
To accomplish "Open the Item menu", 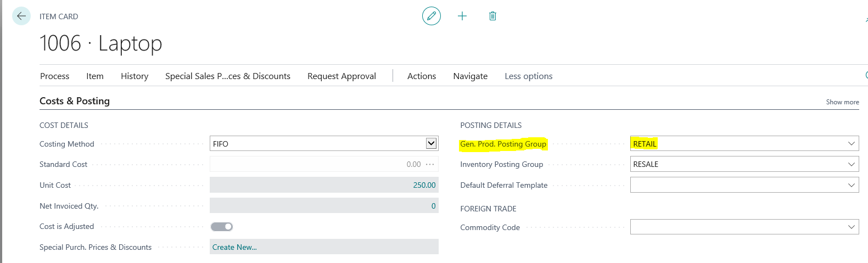I will [x=95, y=76].
